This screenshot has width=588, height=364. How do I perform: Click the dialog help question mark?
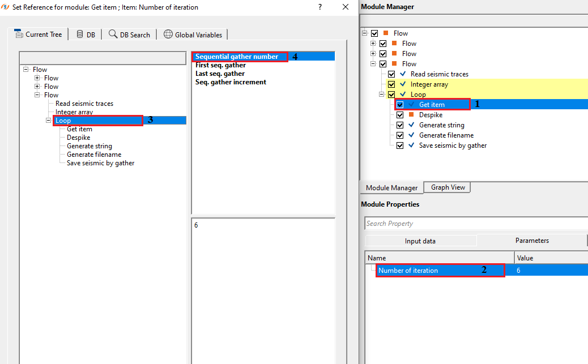pos(320,7)
